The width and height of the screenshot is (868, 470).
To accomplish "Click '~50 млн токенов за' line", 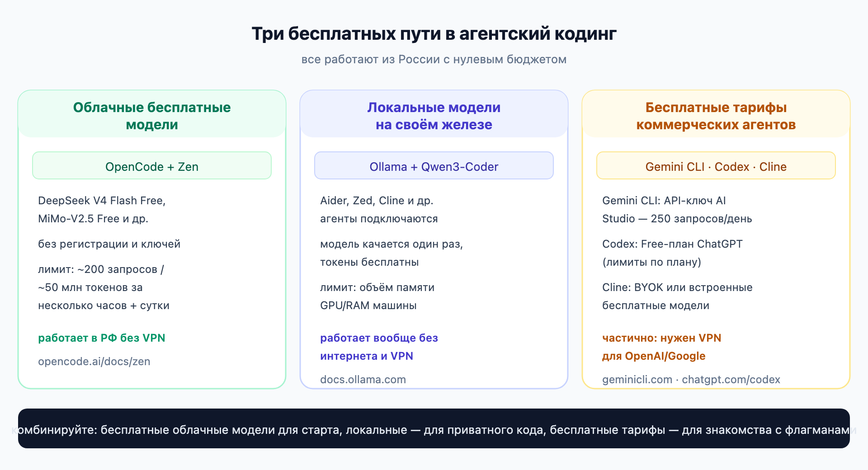I will pyautogui.click(x=90, y=287).
